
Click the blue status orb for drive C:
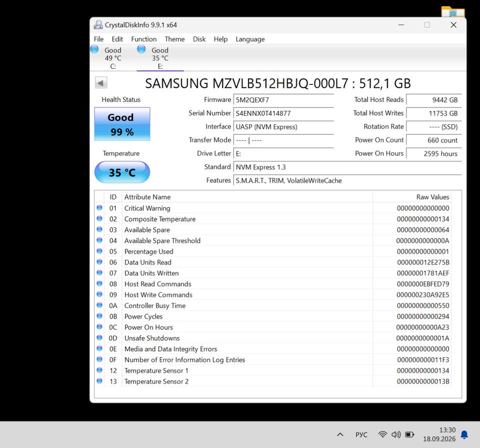coord(94,49)
